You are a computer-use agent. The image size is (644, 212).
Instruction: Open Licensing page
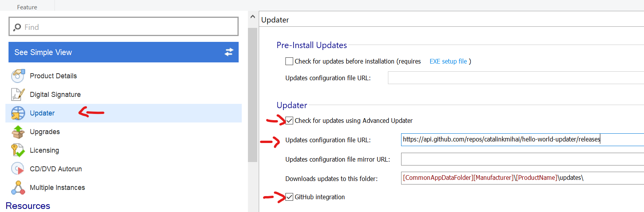(x=44, y=150)
